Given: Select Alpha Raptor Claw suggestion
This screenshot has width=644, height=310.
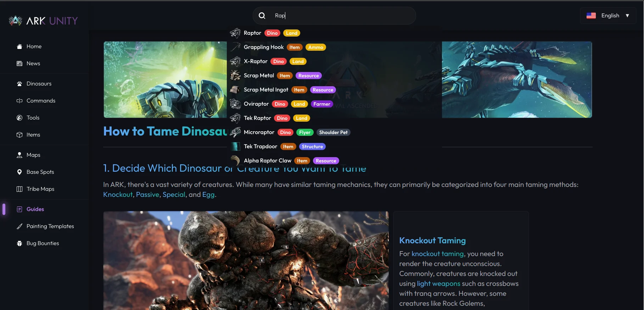Looking at the screenshot, I should point(268,161).
